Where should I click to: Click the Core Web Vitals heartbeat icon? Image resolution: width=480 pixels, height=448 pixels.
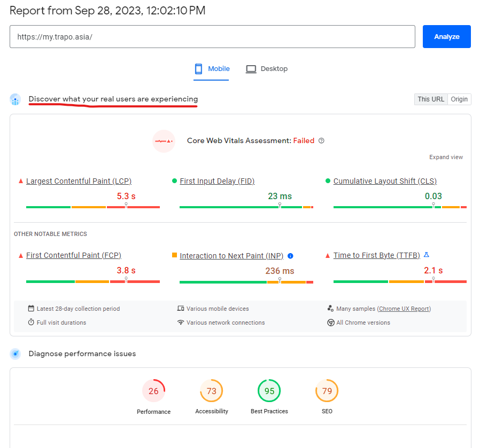click(x=164, y=140)
